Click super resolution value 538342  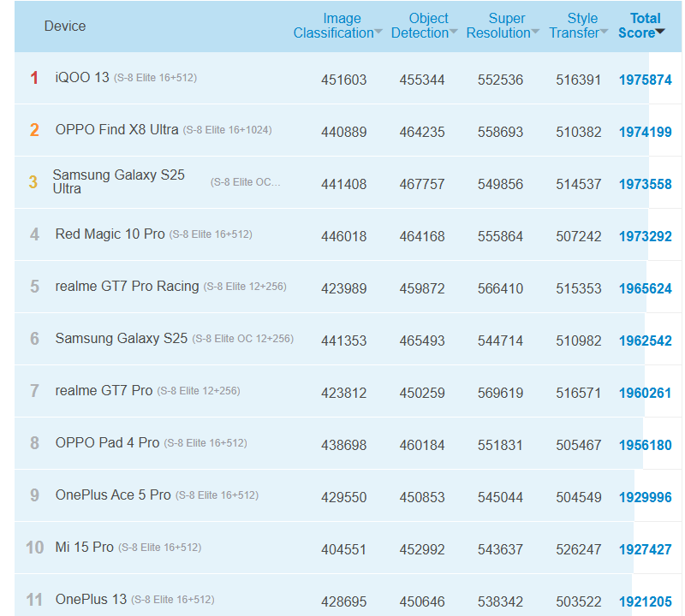500,601
